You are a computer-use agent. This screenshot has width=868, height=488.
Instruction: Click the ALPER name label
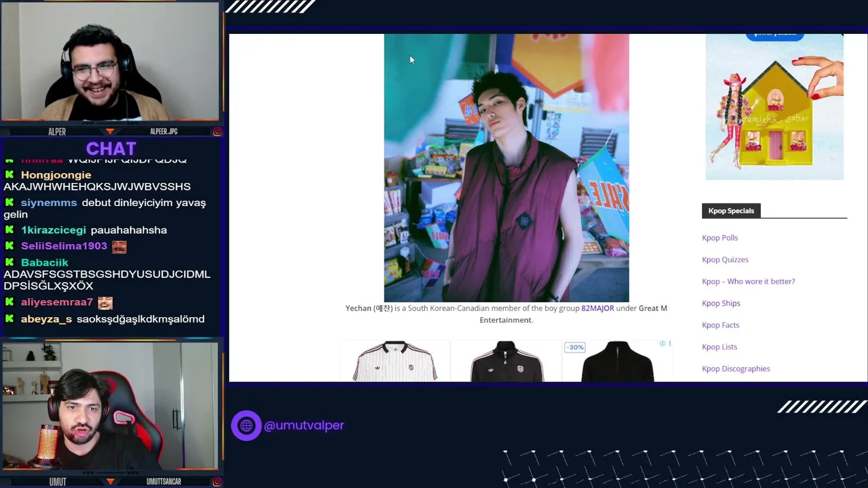point(57,131)
